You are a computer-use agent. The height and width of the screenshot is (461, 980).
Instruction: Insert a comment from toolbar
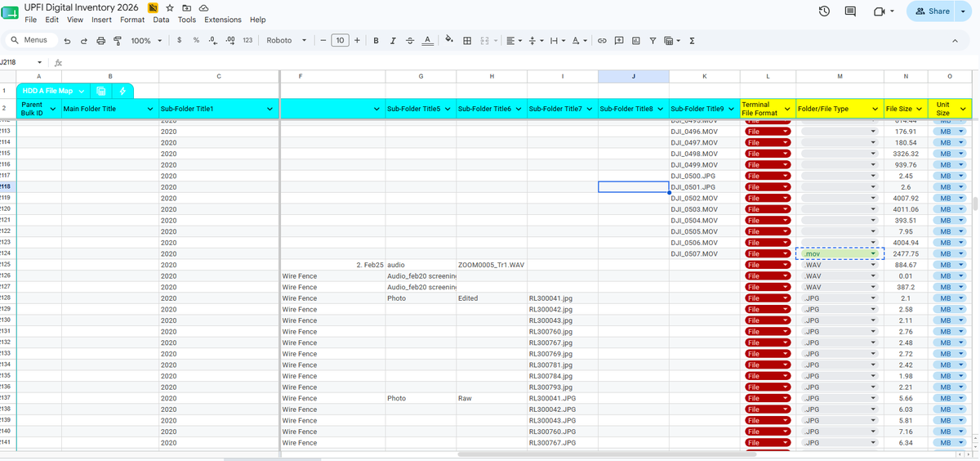coord(619,40)
